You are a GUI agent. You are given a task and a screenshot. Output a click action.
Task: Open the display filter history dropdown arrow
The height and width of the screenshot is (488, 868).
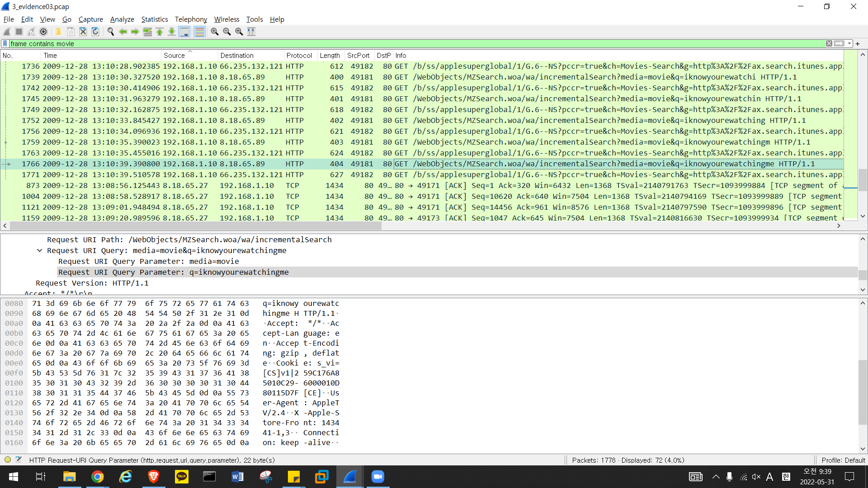pyautogui.click(x=849, y=44)
